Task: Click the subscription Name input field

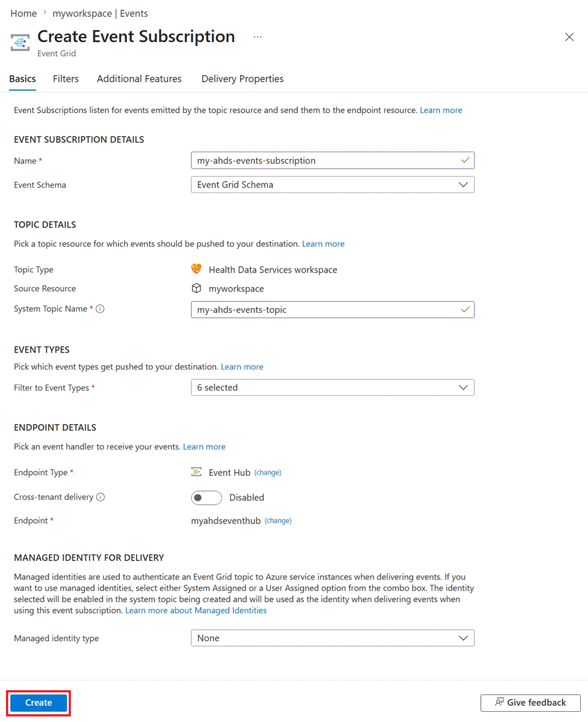Action: point(333,160)
